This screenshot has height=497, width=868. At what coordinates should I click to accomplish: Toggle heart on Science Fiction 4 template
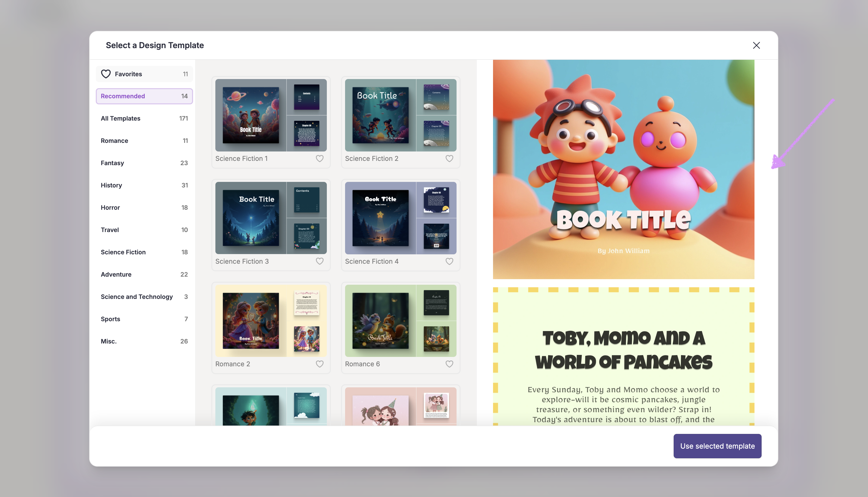click(x=449, y=261)
